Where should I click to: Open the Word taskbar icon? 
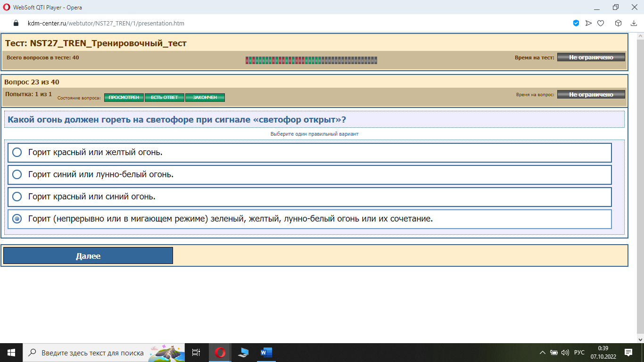tap(266, 353)
